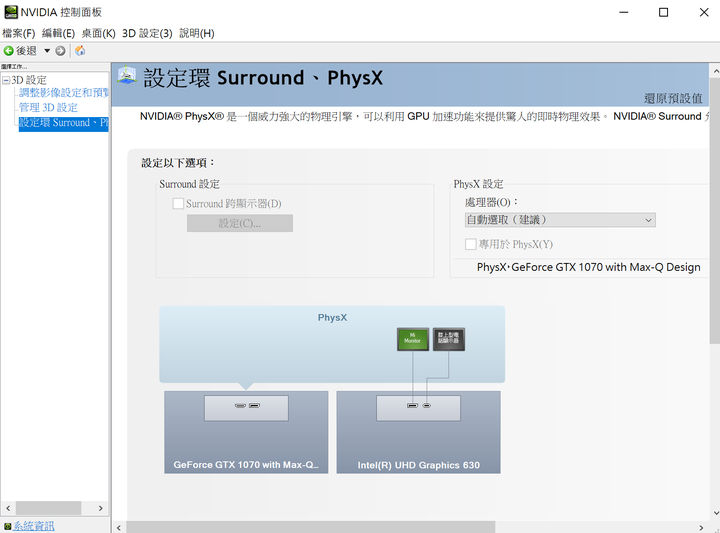
Task: Click main panel horizontal scrollbar right arrow
Action: (x=701, y=527)
